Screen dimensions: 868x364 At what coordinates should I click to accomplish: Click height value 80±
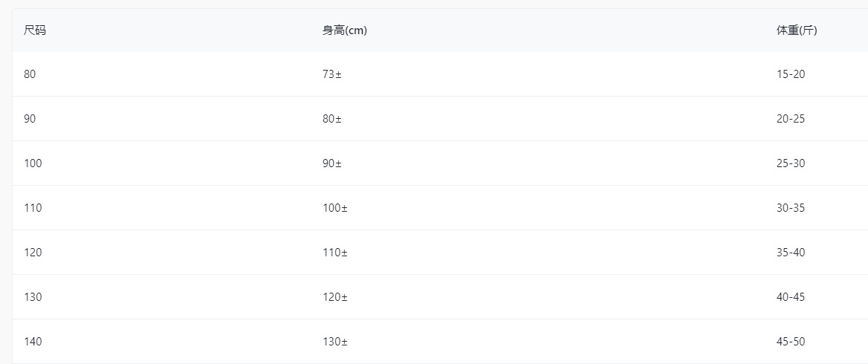coord(332,119)
